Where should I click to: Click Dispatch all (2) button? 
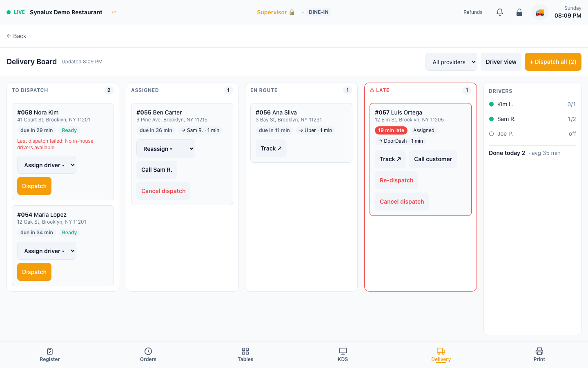pyautogui.click(x=553, y=62)
